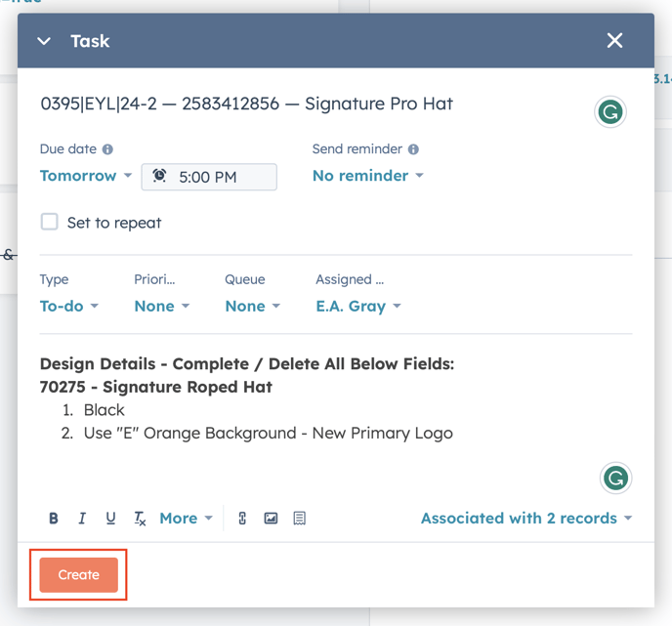This screenshot has height=626, width=672.
Task: Click the Send reminder info icon
Action: (413, 149)
